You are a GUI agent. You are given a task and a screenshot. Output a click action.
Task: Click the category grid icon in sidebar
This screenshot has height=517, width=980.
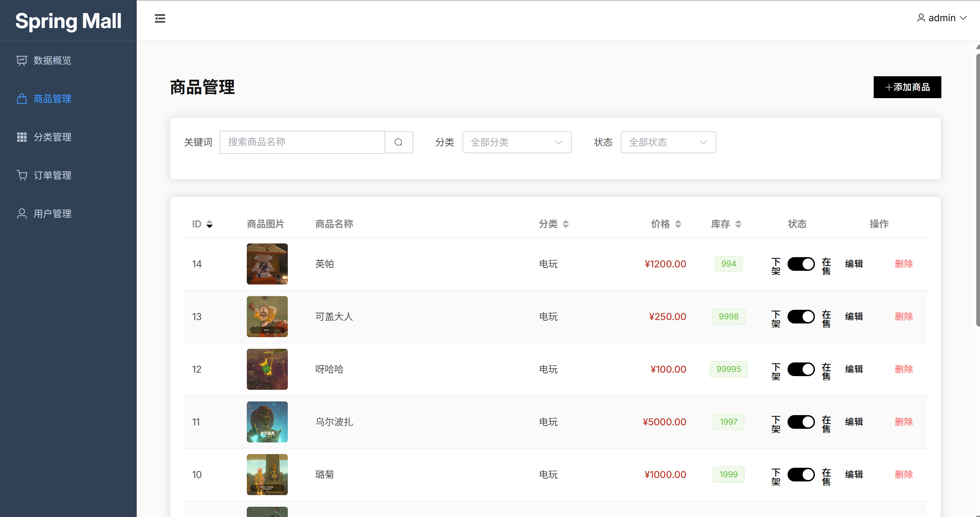click(x=22, y=137)
